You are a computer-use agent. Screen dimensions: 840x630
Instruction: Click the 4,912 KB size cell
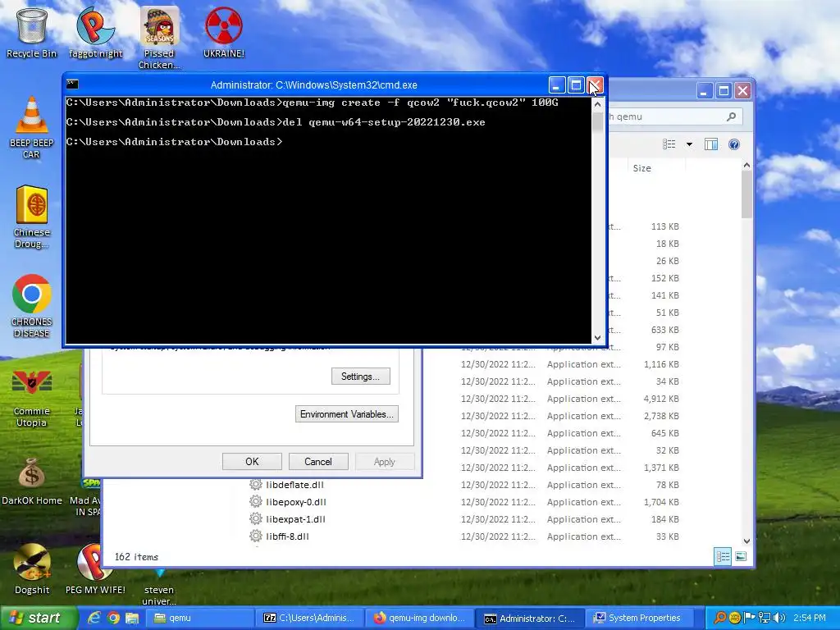click(x=661, y=399)
